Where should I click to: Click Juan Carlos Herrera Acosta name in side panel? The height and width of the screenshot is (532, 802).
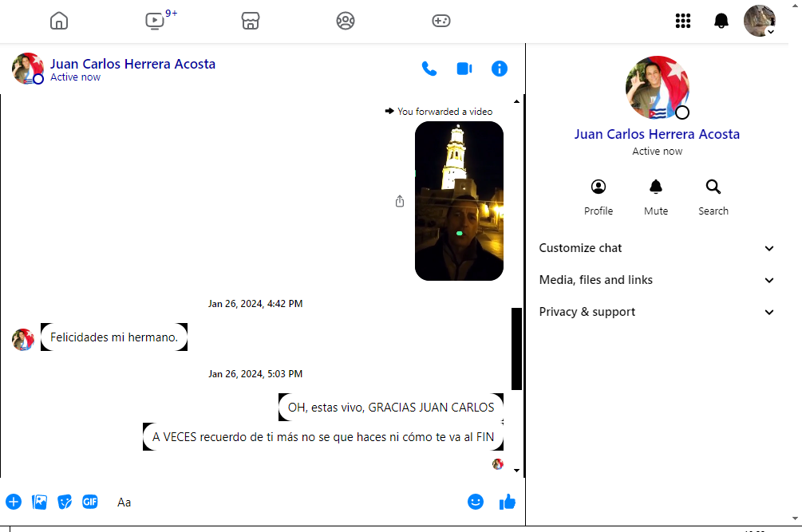[657, 134]
